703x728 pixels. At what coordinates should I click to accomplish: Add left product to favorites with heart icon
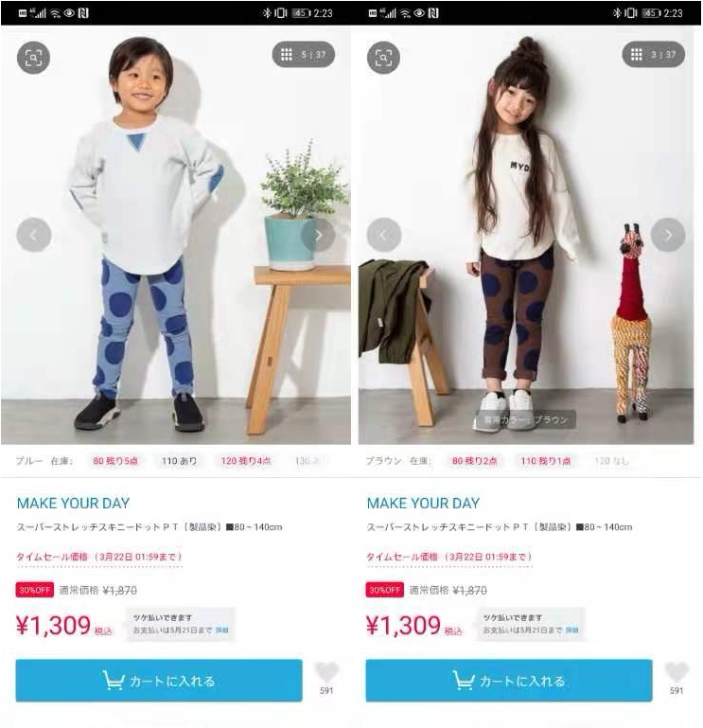(326, 673)
